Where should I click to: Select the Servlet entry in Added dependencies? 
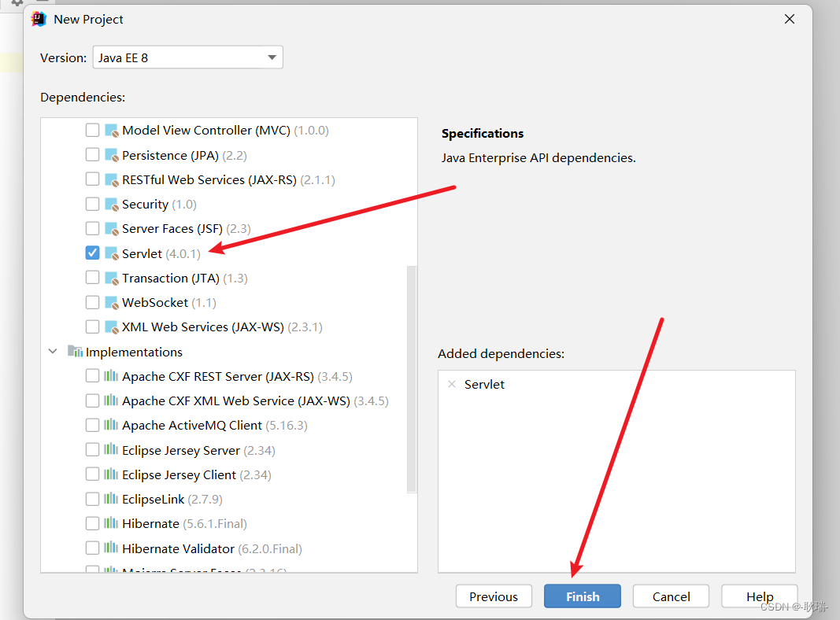coord(484,385)
